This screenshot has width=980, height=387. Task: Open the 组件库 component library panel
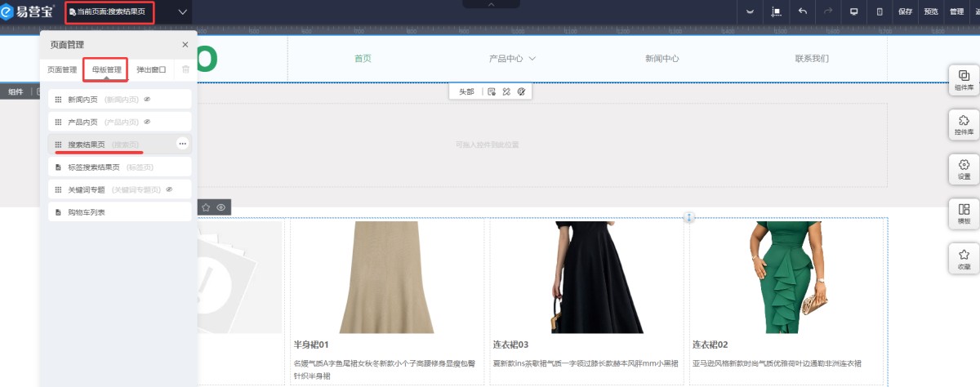[x=964, y=79]
